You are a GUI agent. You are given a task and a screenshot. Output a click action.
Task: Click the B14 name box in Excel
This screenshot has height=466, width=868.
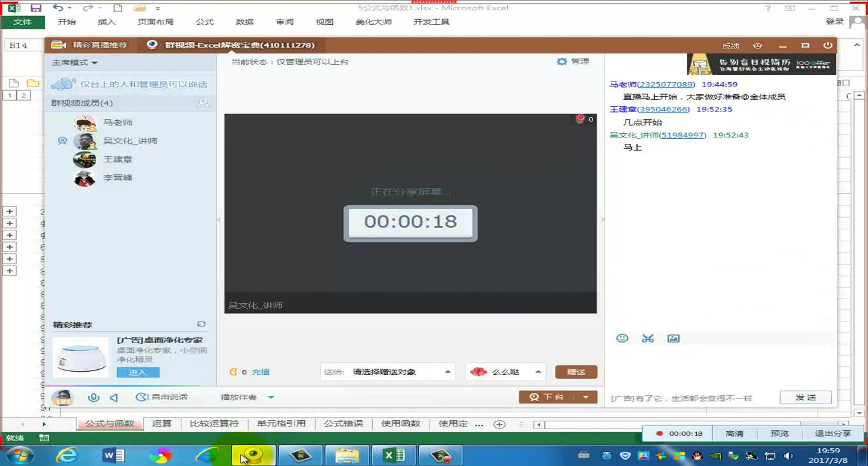tap(24, 45)
